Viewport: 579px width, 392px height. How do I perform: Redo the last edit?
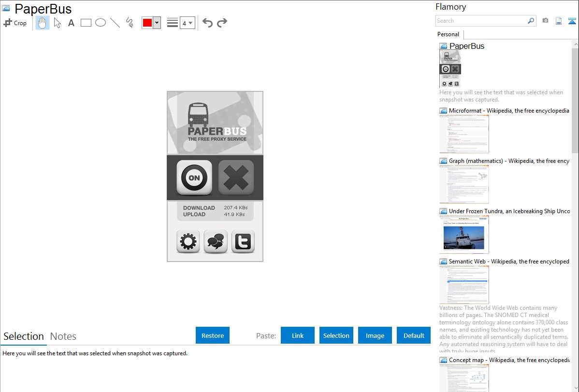tap(222, 23)
